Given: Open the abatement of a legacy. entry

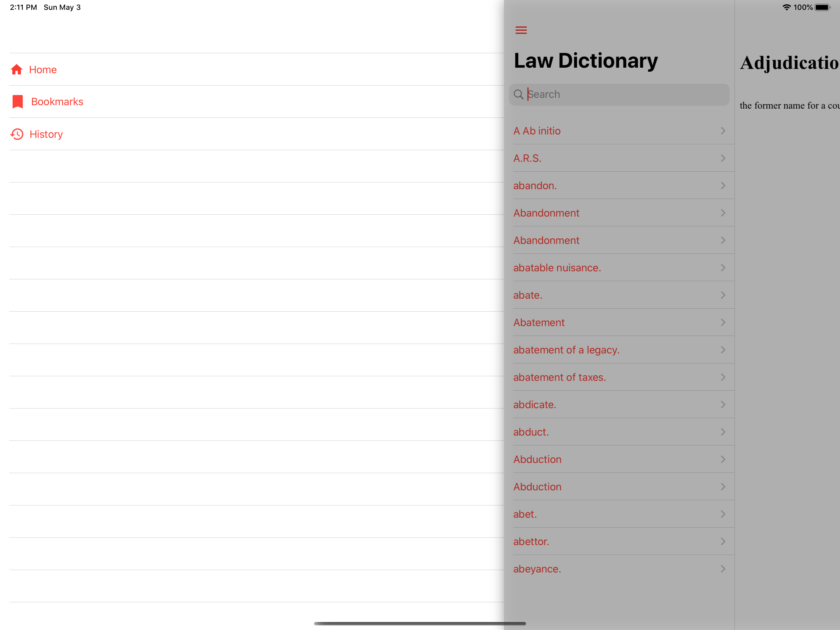Looking at the screenshot, I should pos(566,349).
